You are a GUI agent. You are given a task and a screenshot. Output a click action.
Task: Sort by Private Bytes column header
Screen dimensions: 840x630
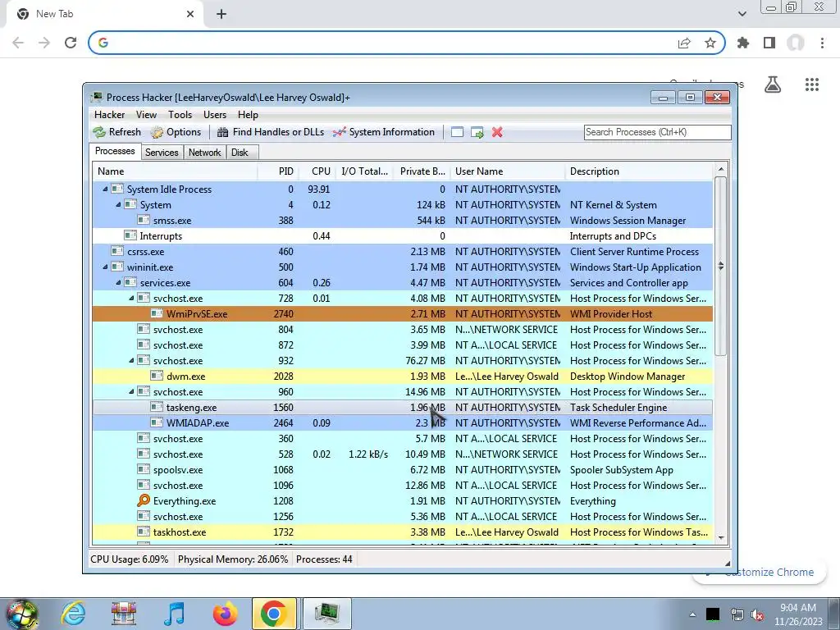(x=422, y=171)
